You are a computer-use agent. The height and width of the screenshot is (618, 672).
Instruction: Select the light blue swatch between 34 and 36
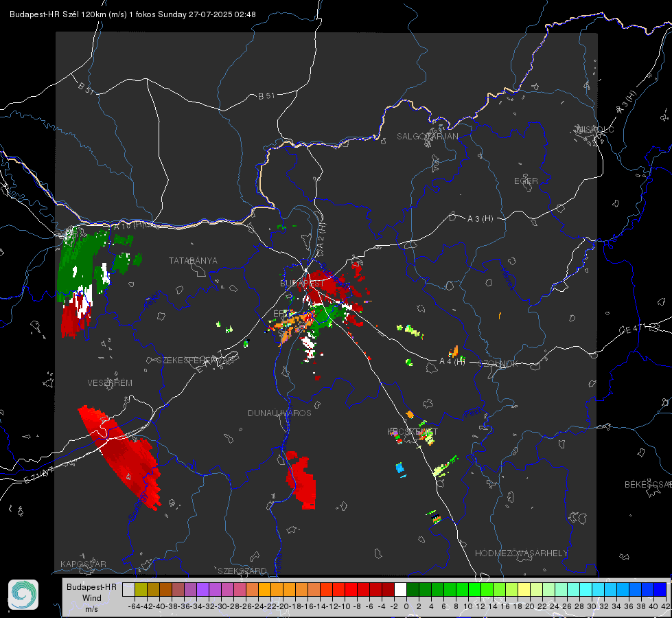pos(623,589)
